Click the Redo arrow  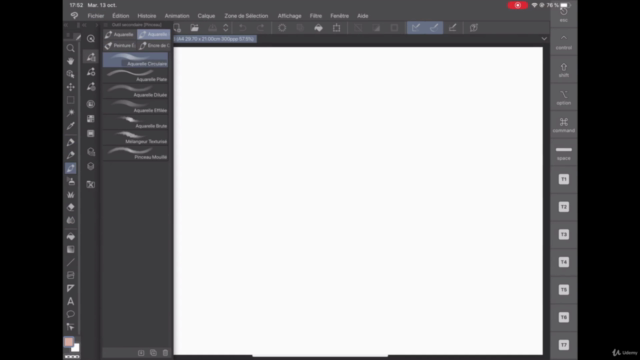260,28
